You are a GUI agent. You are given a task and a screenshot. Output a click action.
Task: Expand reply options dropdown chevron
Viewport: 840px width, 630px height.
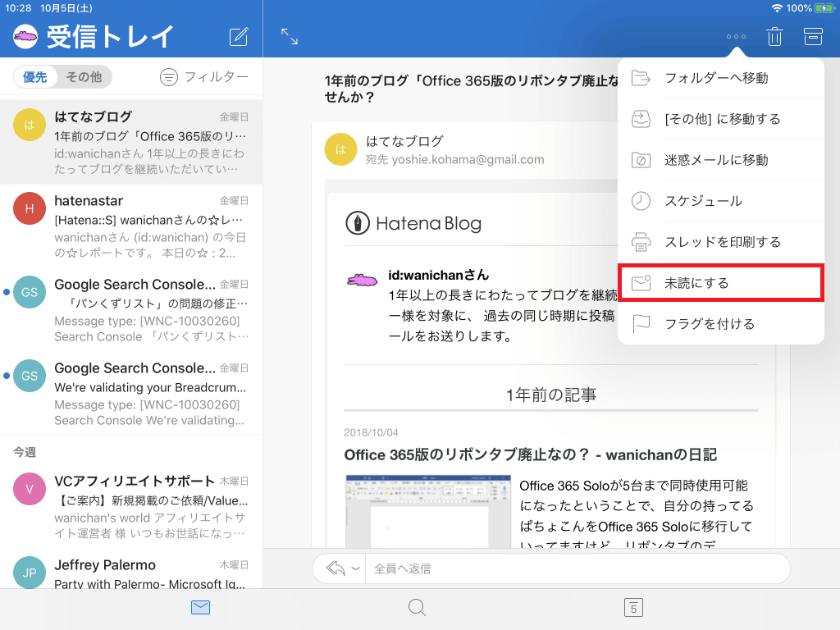pyautogui.click(x=354, y=568)
